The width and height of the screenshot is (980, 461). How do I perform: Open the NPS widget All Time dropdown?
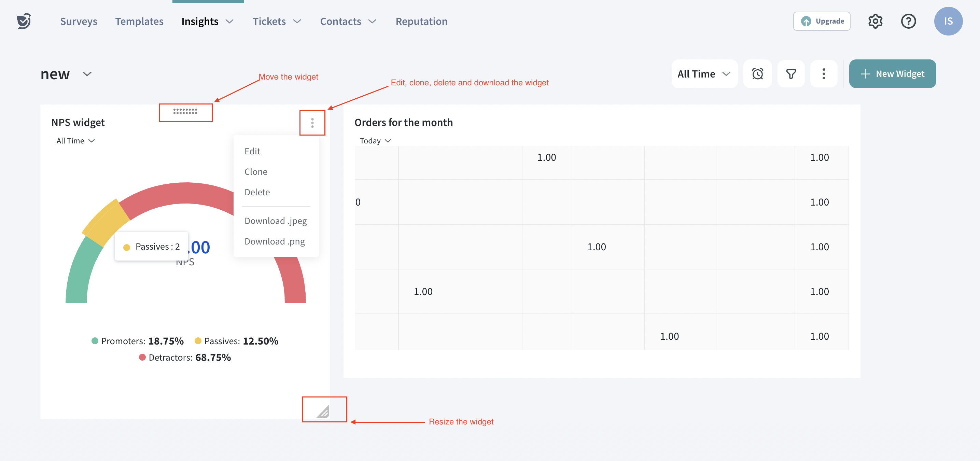click(75, 141)
